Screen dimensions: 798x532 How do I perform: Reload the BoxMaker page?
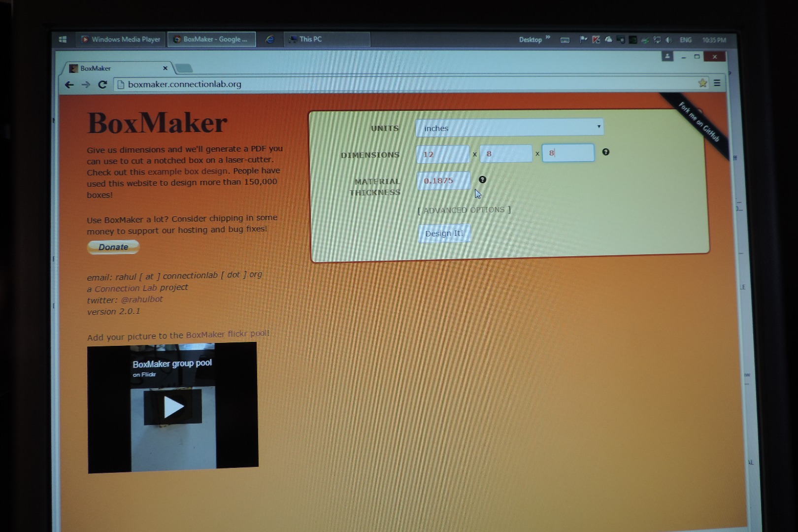[102, 85]
